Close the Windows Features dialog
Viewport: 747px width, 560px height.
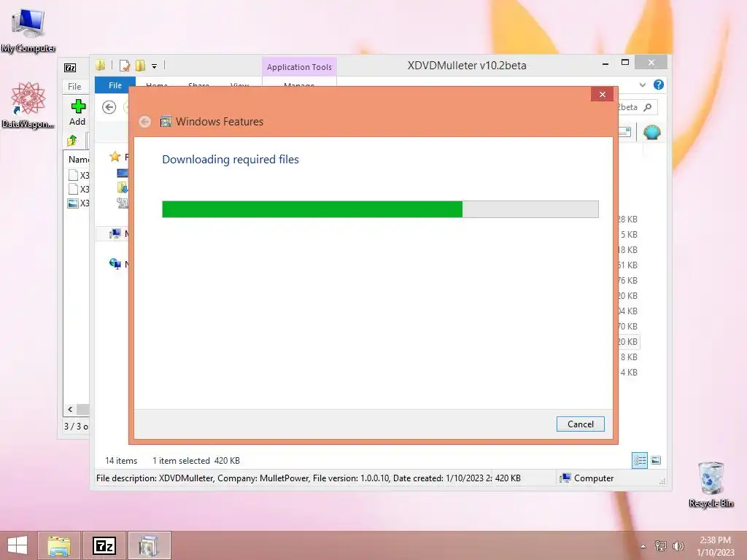point(602,94)
